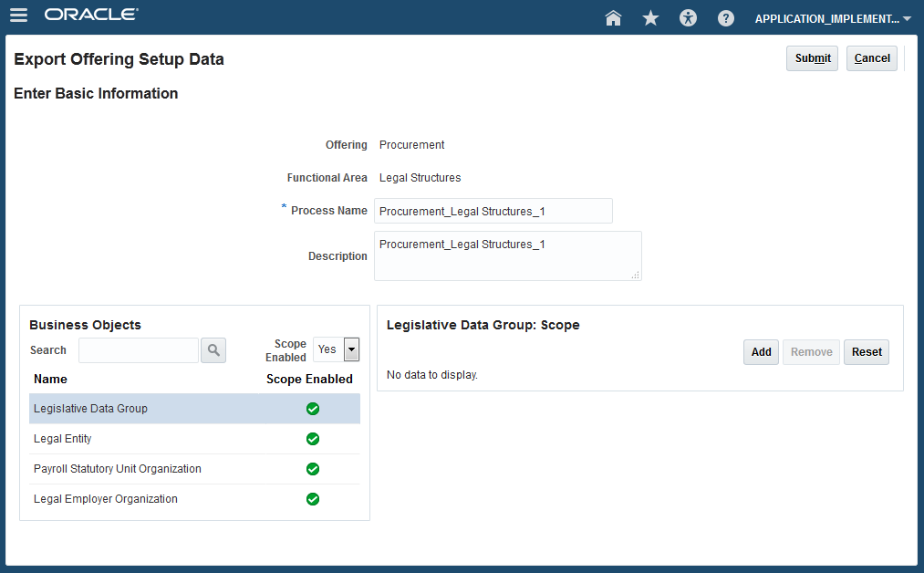
Task: Focus the Process Name text field
Action: [493, 211]
